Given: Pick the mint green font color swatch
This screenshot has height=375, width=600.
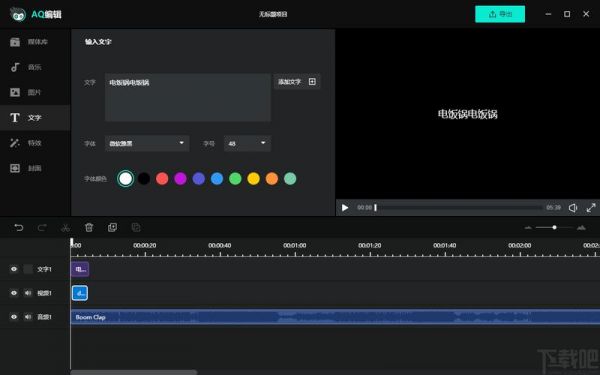Looking at the screenshot, I should 290,178.
